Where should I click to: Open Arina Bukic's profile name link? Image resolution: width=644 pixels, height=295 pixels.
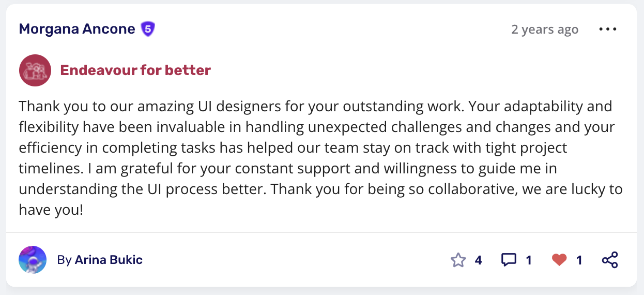[x=109, y=260]
